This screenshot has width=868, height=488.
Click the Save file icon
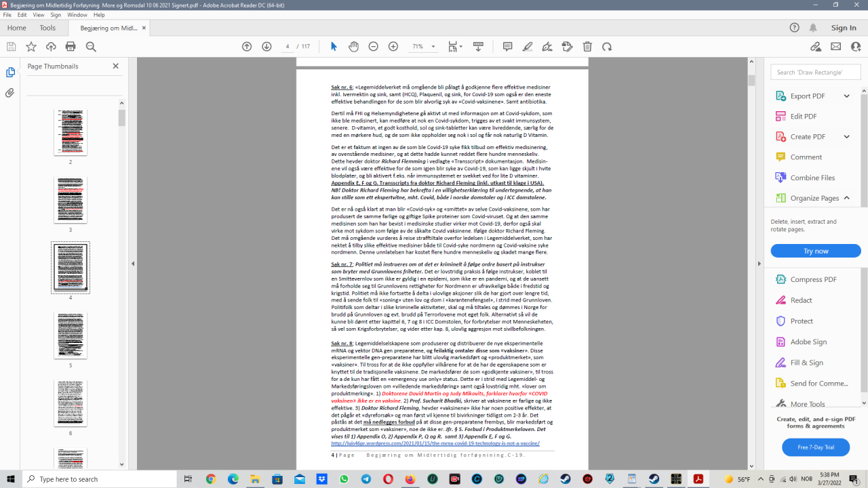11,47
